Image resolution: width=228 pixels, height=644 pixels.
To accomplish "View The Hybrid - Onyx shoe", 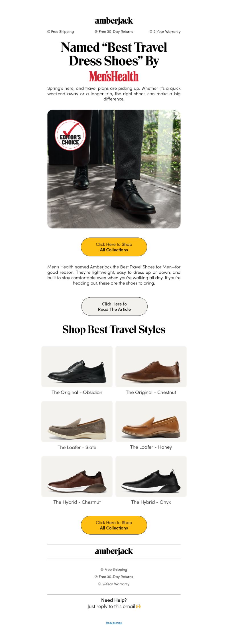I will (x=151, y=476).
